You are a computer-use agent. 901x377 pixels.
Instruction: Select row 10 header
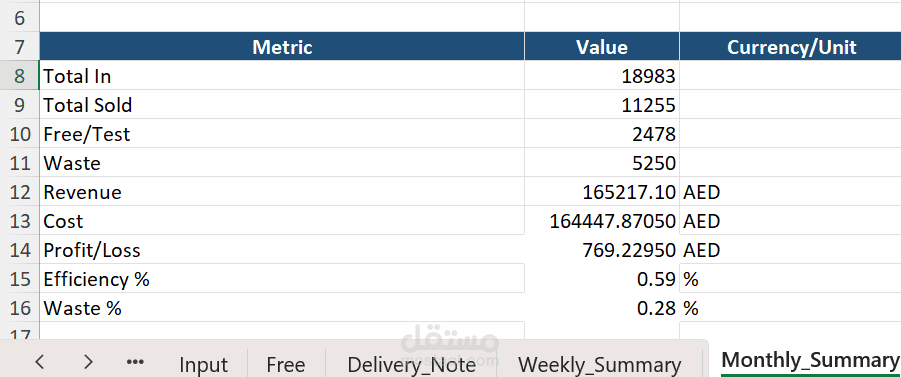(x=20, y=134)
